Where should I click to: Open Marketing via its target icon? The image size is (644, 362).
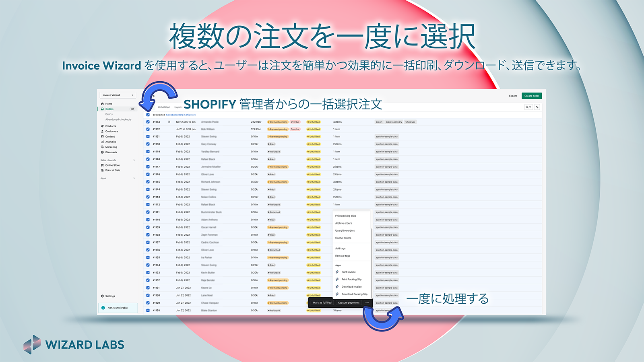(x=102, y=147)
